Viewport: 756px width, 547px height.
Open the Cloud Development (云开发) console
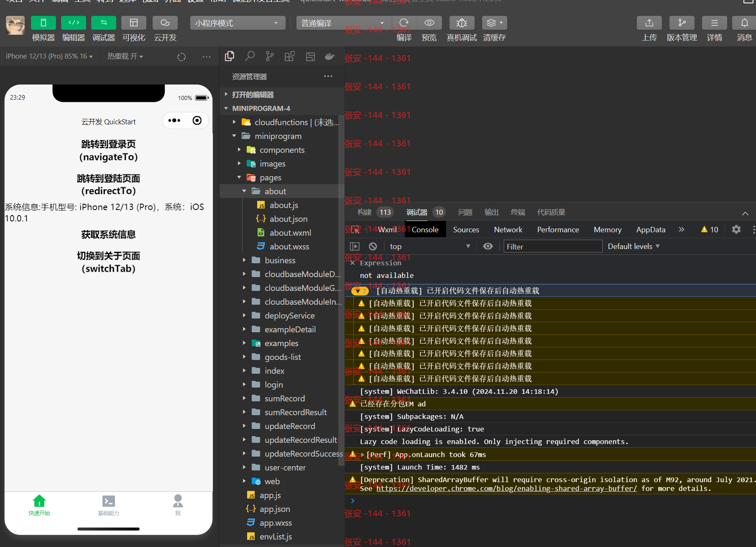[165, 23]
